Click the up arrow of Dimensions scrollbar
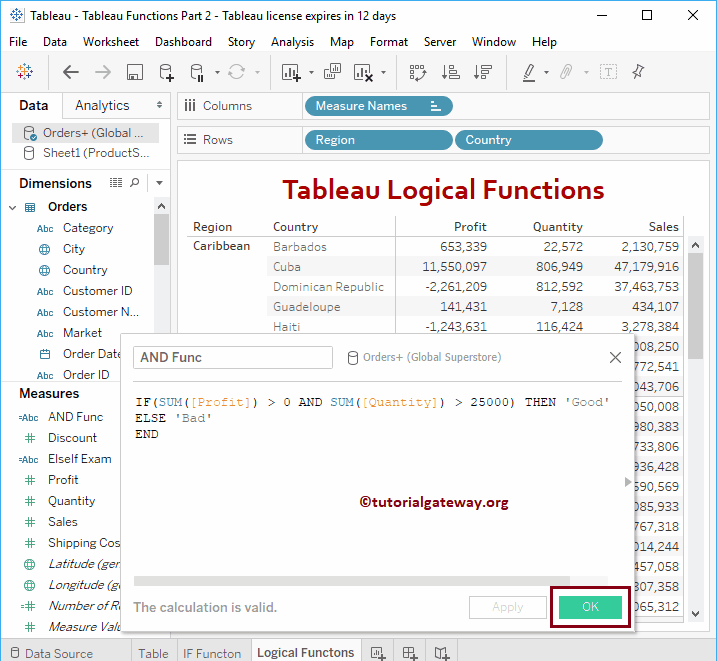The width and height of the screenshot is (717, 661). coord(161,207)
